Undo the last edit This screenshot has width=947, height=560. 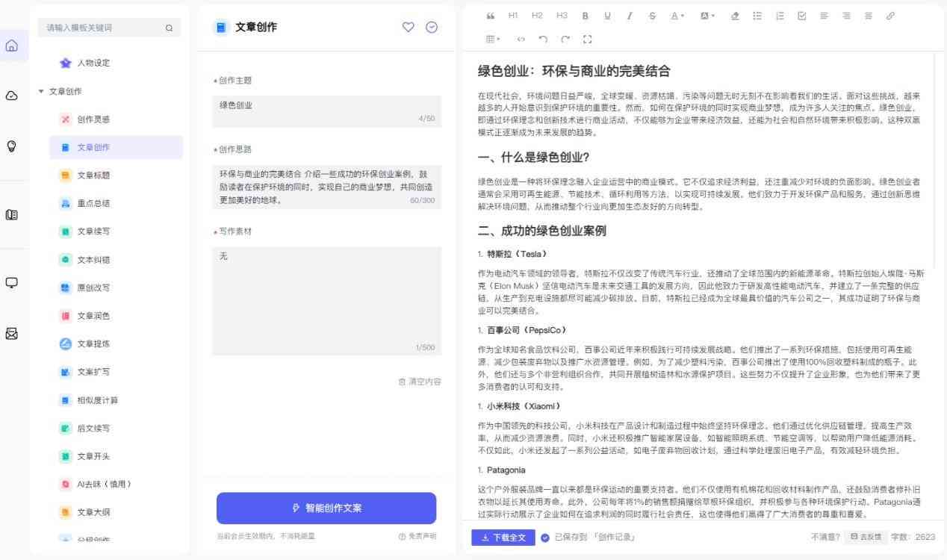(543, 39)
